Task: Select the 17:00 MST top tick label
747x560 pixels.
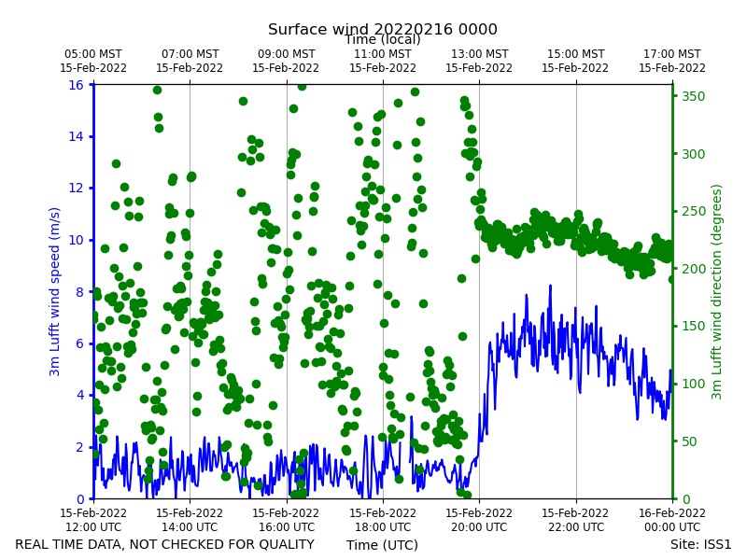Action: 672,61
